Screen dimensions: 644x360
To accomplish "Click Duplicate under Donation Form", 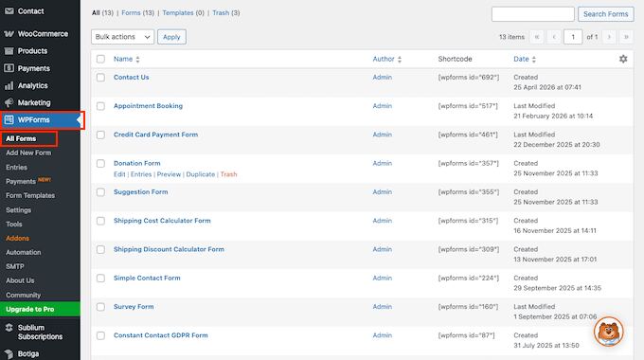I will tap(201, 174).
